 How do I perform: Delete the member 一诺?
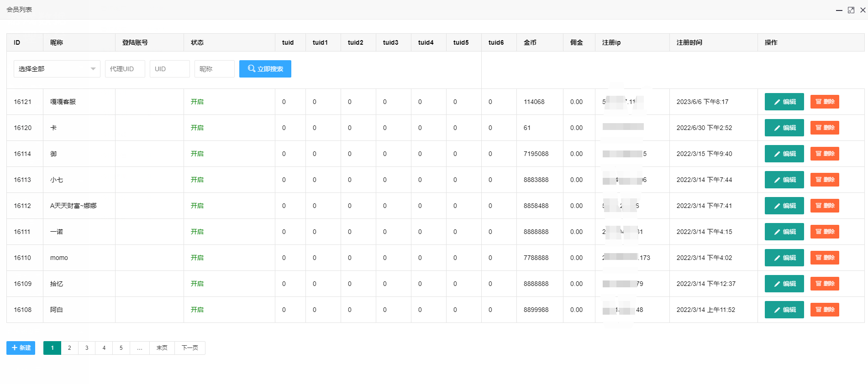tap(825, 232)
